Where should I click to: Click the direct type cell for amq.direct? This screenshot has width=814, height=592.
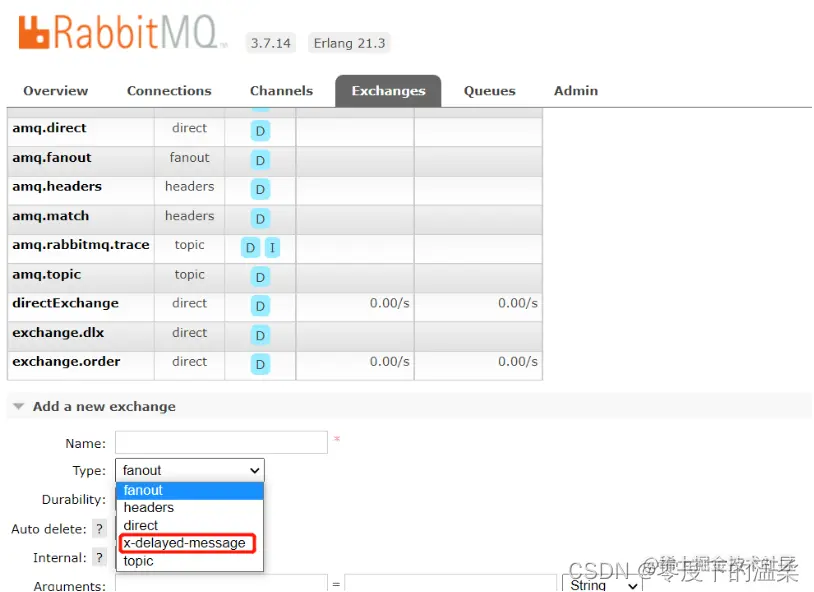coord(189,128)
